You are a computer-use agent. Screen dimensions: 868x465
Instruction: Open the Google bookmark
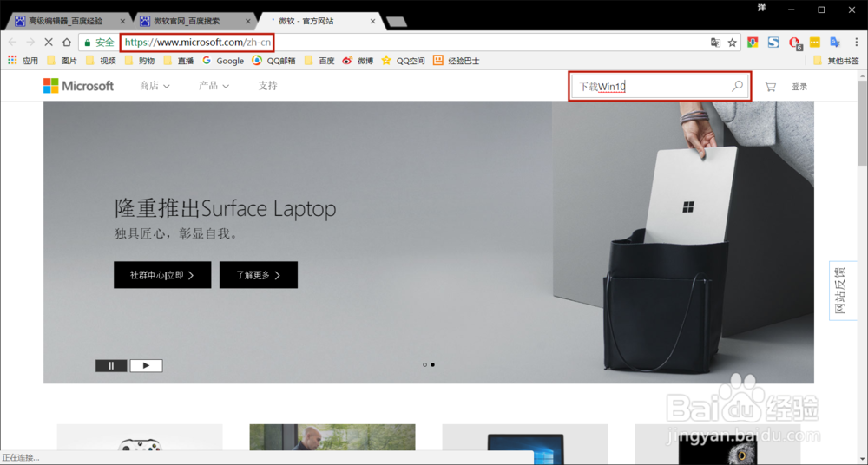[x=223, y=61]
